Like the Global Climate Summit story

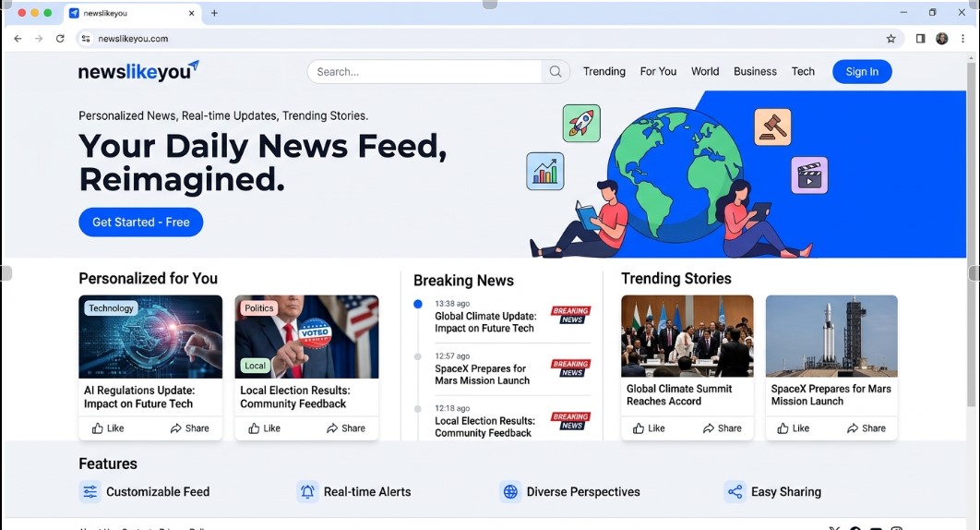649,428
